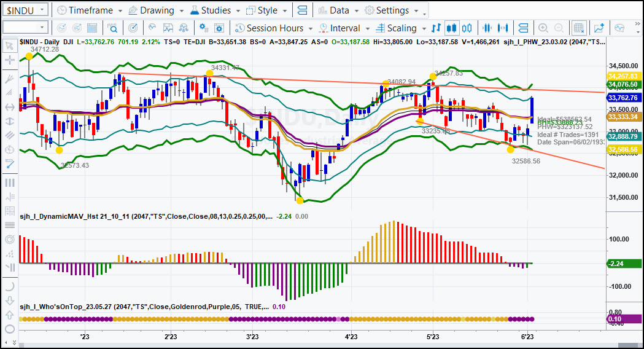The height and width of the screenshot is (349, 644).
Task: Click the stacked panes icon in second toolbar
Action: point(523,28)
